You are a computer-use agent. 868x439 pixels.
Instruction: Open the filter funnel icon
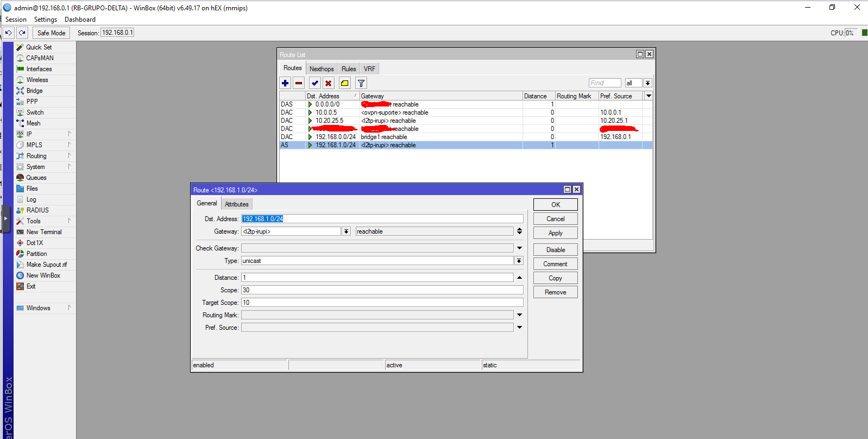click(361, 83)
